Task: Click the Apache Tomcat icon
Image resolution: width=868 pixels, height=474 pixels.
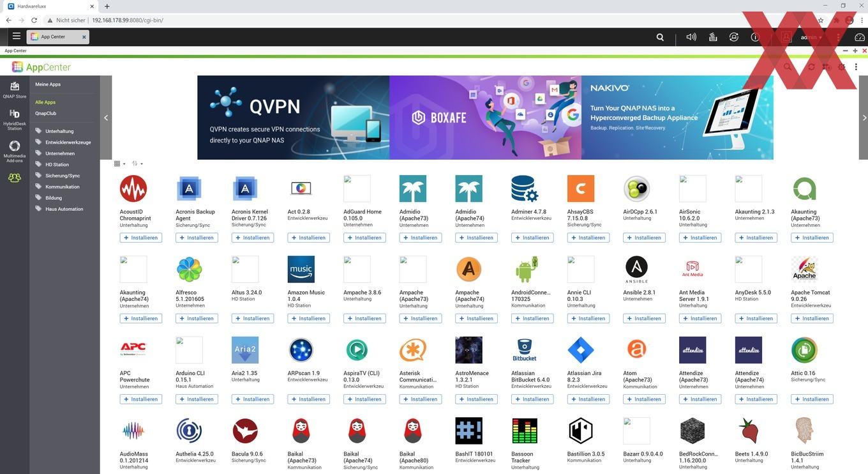Action: coord(804,270)
